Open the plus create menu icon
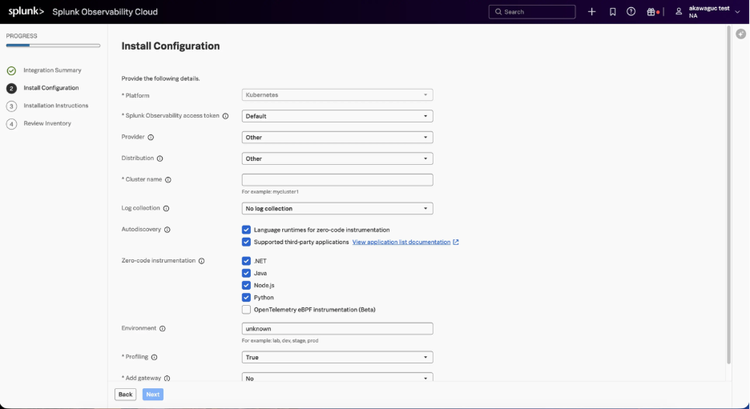750x409 pixels. [592, 12]
